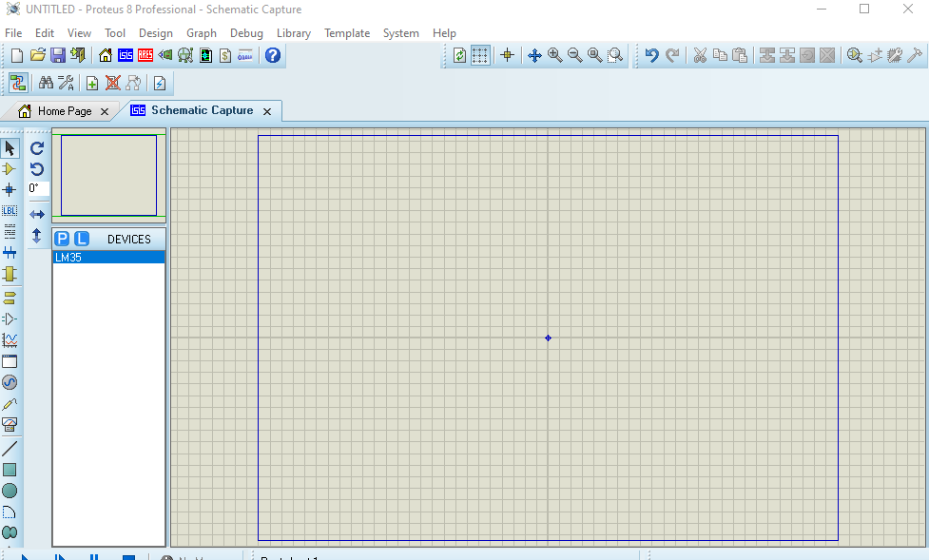Close the Schematic Capture tab
Screen dimensions: 929x560
pyautogui.click(x=267, y=111)
